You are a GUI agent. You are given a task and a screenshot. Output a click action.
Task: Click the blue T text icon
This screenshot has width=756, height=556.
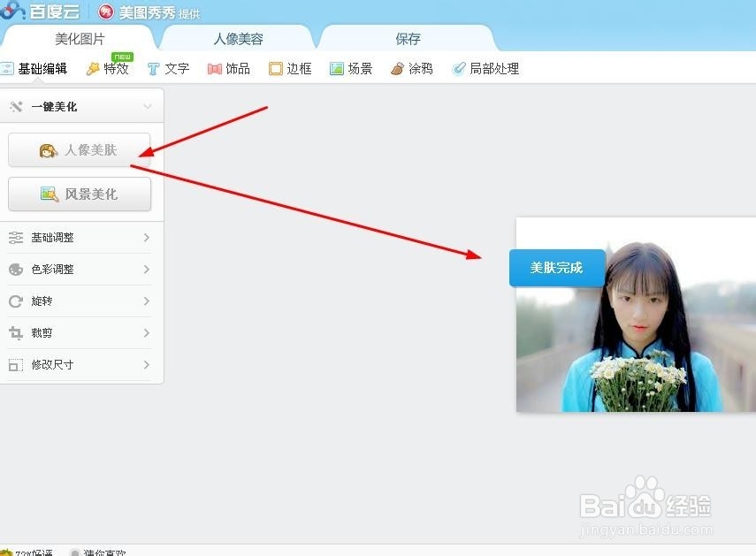tap(153, 69)
